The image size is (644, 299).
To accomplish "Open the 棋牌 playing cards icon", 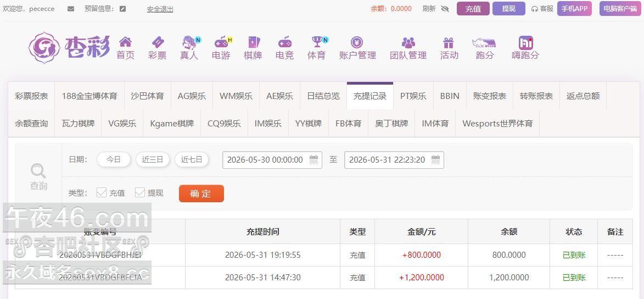I will click(x=254, y=42).
